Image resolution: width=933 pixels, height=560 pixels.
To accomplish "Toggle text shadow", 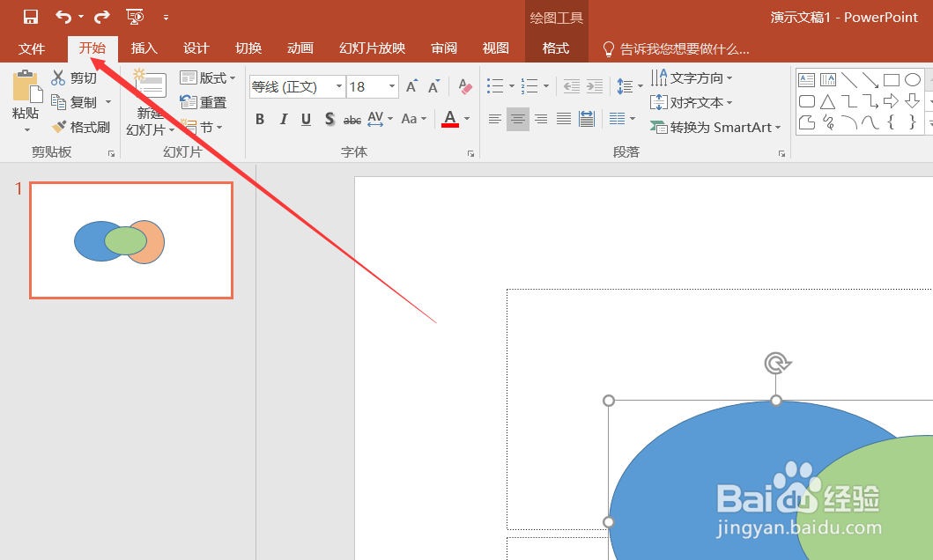I will tap(329, 119).
